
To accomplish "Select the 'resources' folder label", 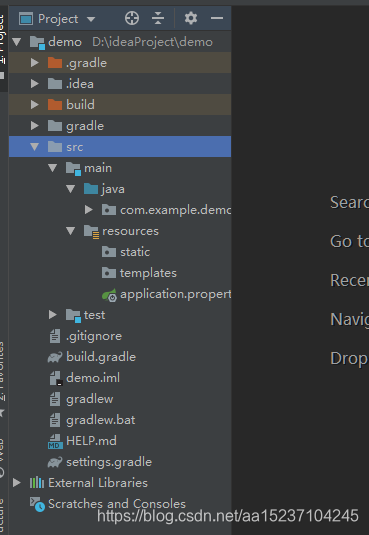I will coord(130,231).
